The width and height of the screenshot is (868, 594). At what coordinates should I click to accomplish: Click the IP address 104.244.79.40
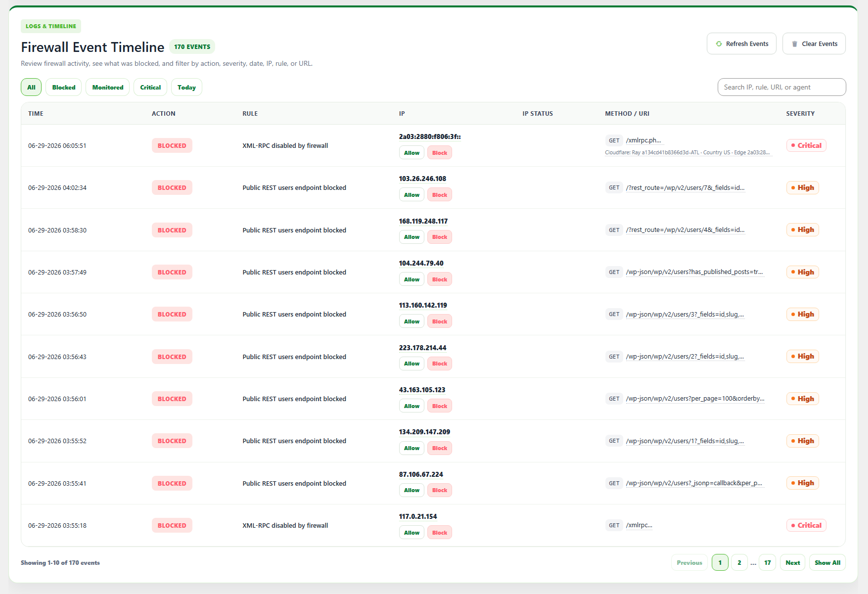(x=421, y=263)
